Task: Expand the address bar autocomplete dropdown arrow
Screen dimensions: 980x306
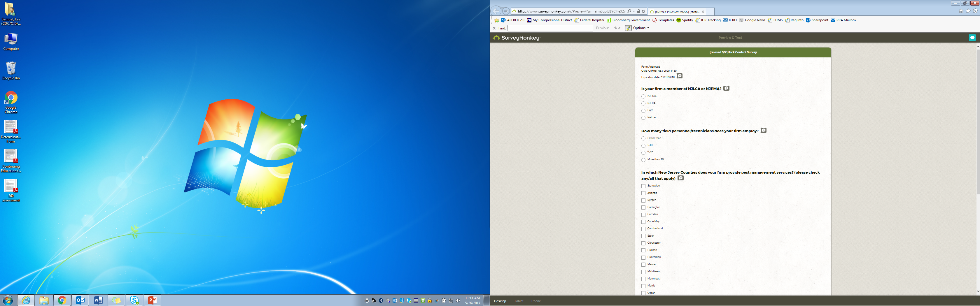Action: pyautogui.click(x=634, y=11)
